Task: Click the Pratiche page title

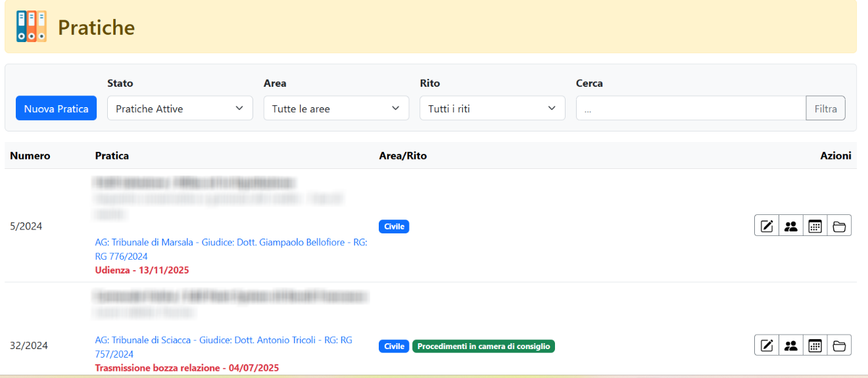Action: pyautogui.click(x=96, y=28)
